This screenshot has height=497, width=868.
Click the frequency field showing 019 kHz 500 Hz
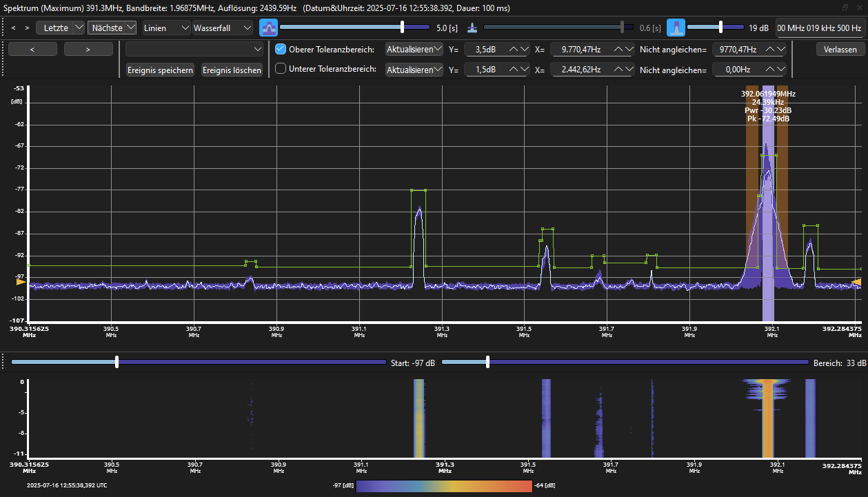(x=819, y=28)
